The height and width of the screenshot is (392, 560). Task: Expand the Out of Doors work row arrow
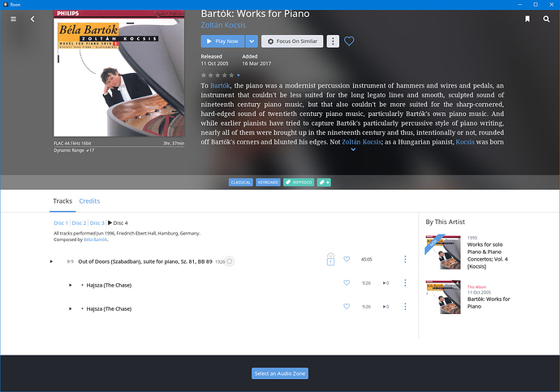tap(51, 261)
